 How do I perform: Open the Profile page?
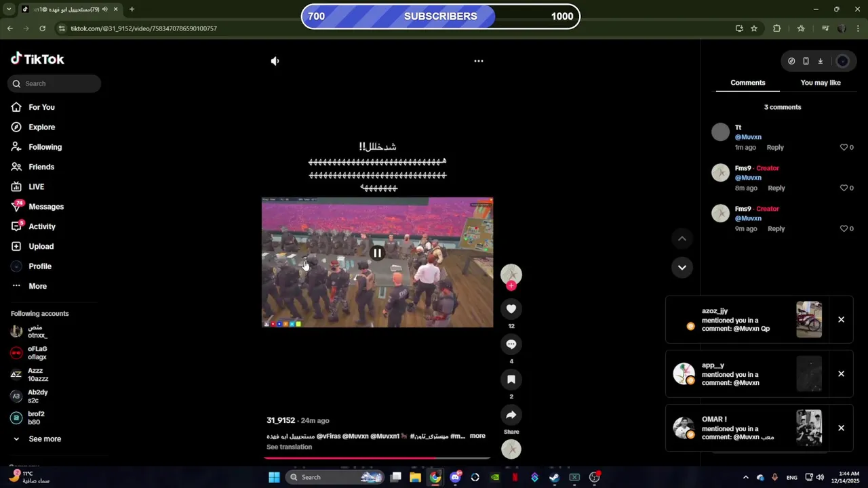(x=40, y=266)
